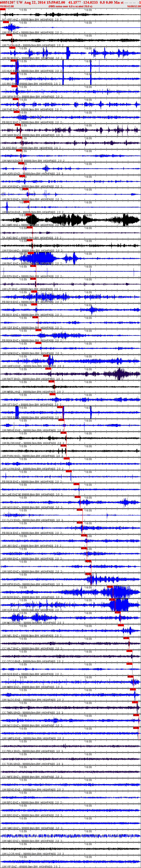The image size is (141, 868).
Task: Select the 'UW HBO EHZ' trace label
Action: pos(10,841)
